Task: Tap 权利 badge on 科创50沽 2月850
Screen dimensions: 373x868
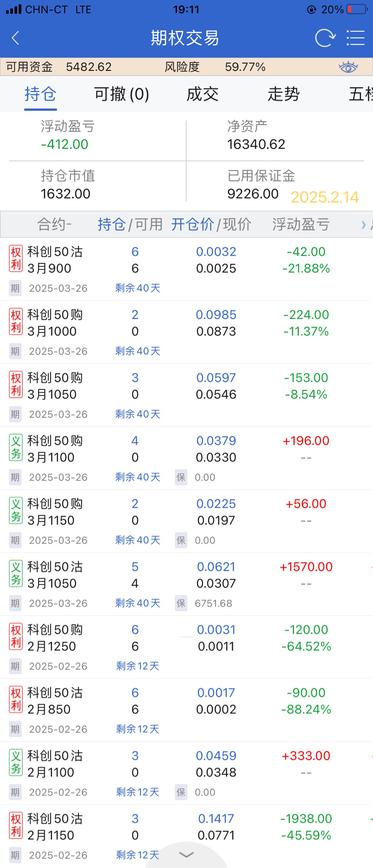Action: coord(16,699)
